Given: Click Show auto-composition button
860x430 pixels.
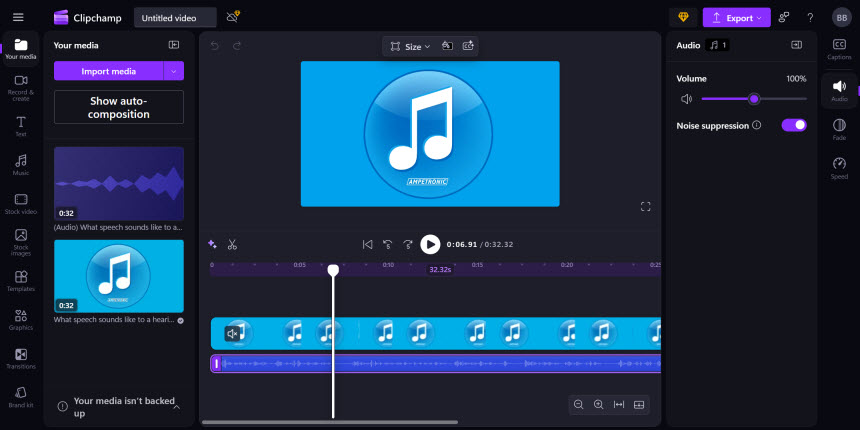Looking at the screenshot, I should point(118,107).
